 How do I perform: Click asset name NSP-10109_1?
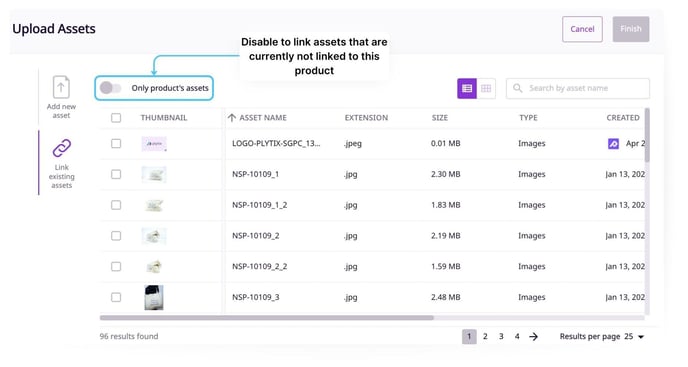coord(255,174)
